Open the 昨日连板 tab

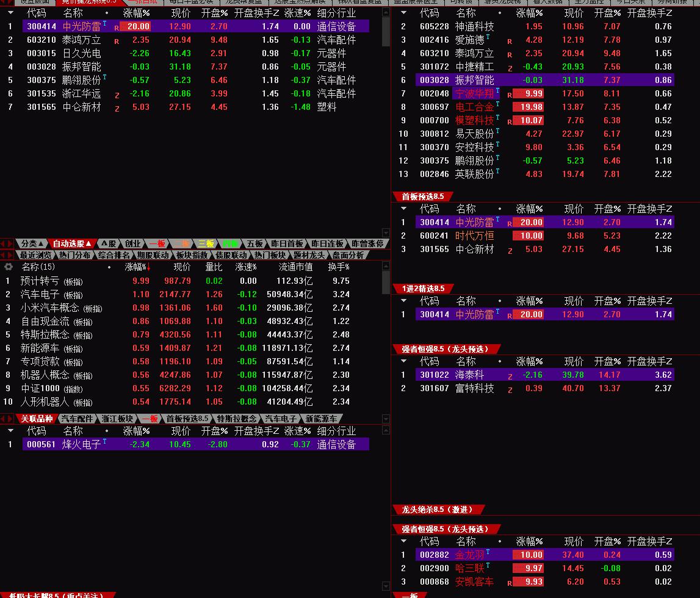(327, 243)
